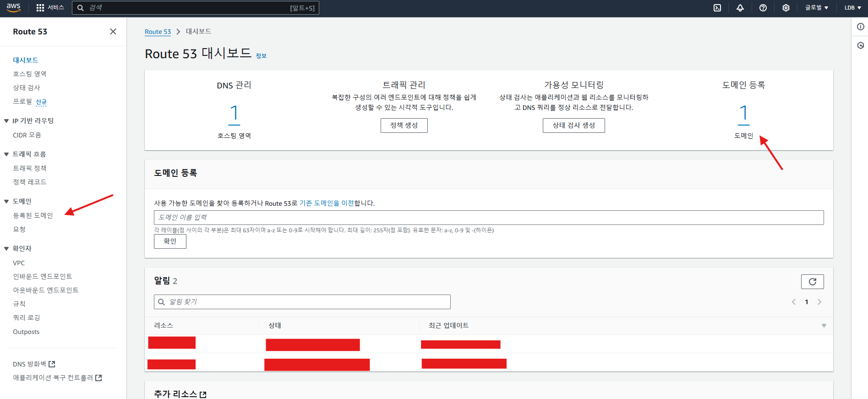
Task: Open the 애플리케이션 복구 컨트롤러 link
Action: (53, 378)
